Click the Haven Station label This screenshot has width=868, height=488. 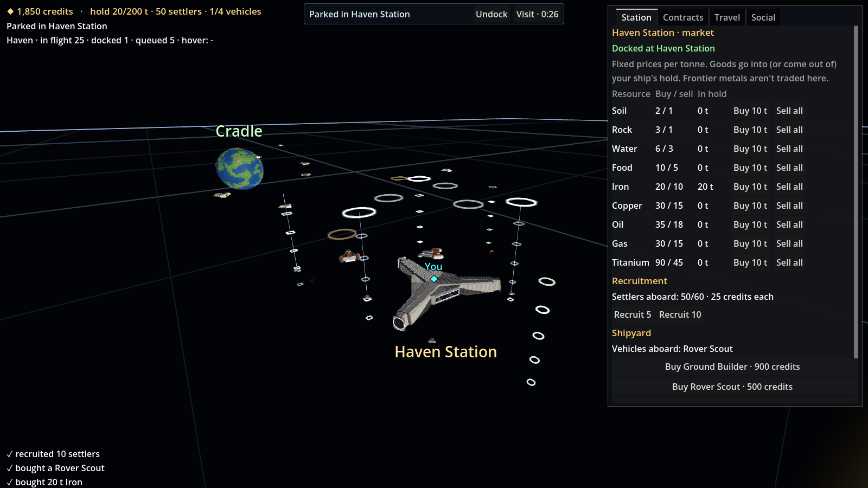point(446,352)
